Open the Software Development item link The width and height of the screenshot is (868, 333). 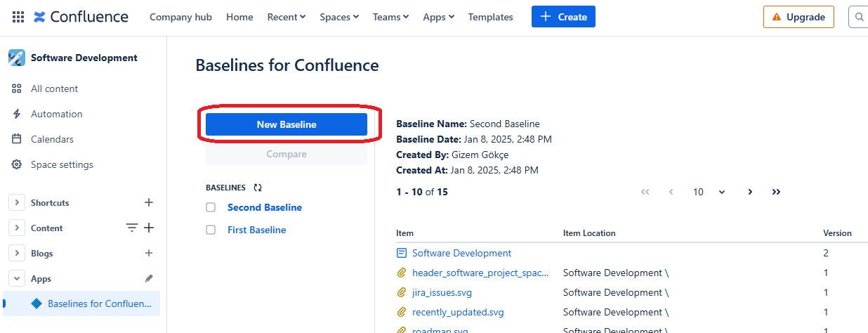point(461,253)
